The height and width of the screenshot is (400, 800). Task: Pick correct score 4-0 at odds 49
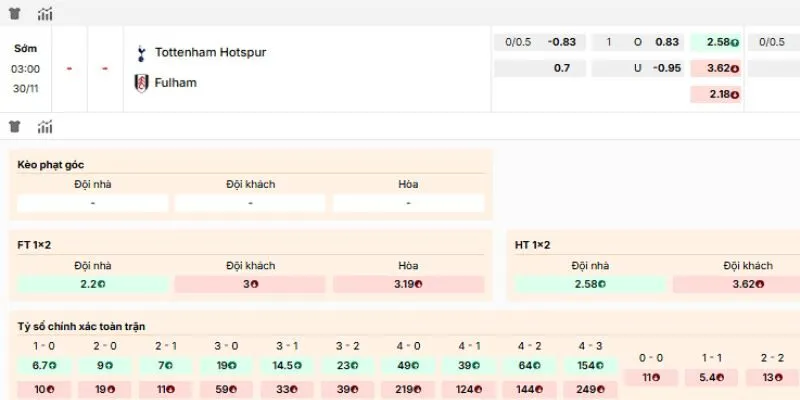pos(408,366)
